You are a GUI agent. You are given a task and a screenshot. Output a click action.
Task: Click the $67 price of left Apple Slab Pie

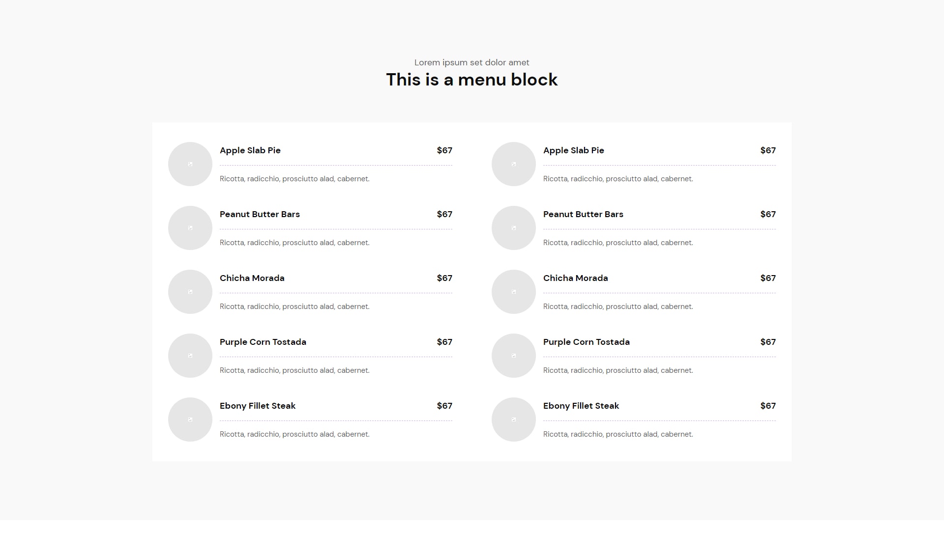pyautogui.click(x=444, y=150)
